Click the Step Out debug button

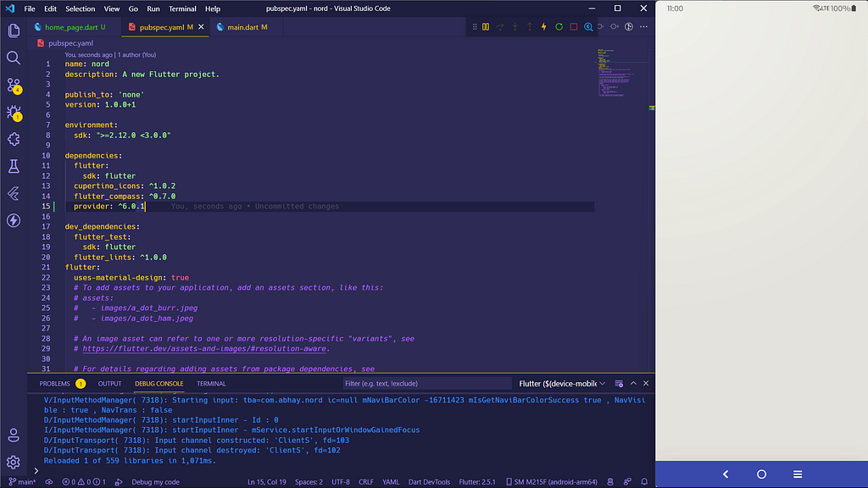point(529,26)
